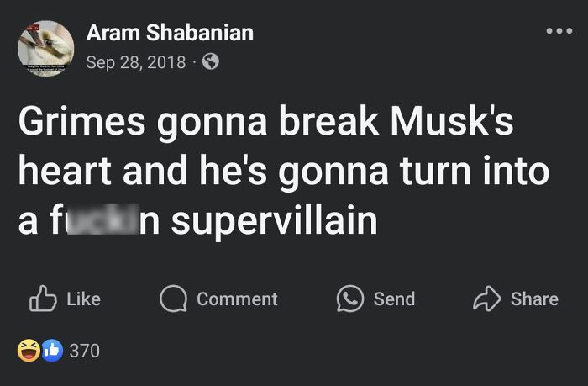The height and width of the screenshot is (386, 588).
Task: Click the Sep 28, 2018 timestamp
Action: (x=135, y=61)
